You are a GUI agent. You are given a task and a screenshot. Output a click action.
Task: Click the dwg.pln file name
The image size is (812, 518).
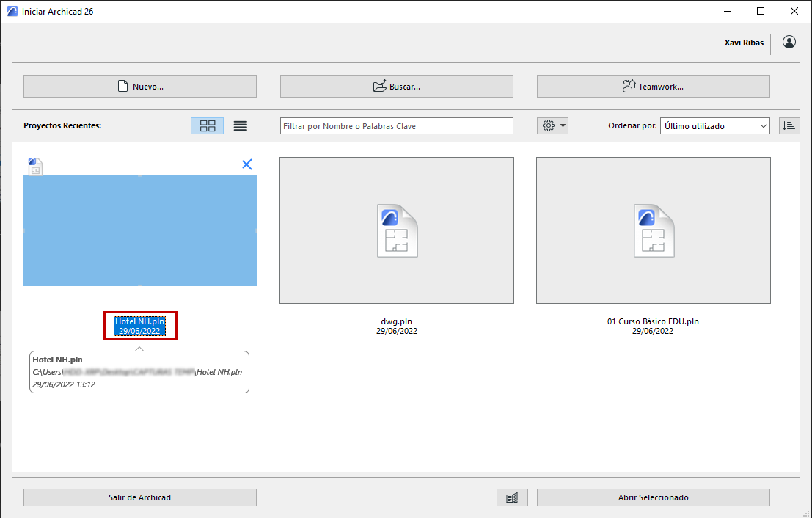(397, 321)
